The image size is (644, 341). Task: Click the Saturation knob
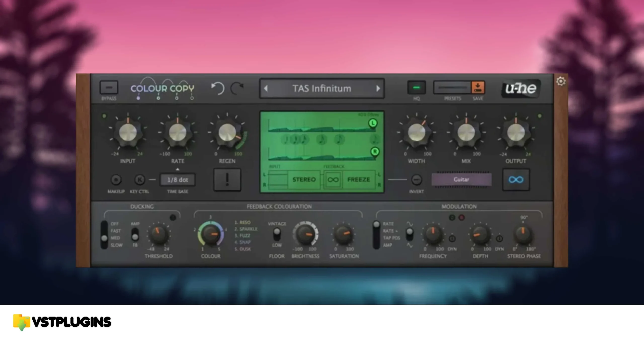pyautogui.click(x=344, y=234)
